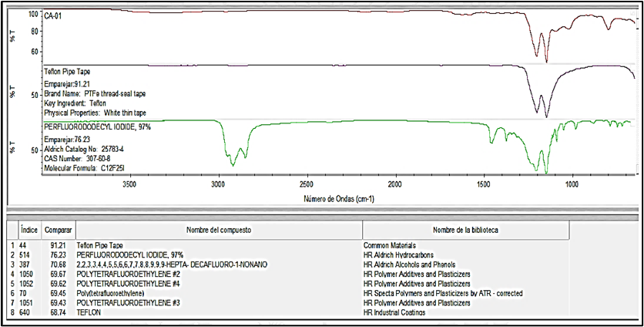Click the 91.21 match score cell
644x327 pixels.
coord(53,244)
